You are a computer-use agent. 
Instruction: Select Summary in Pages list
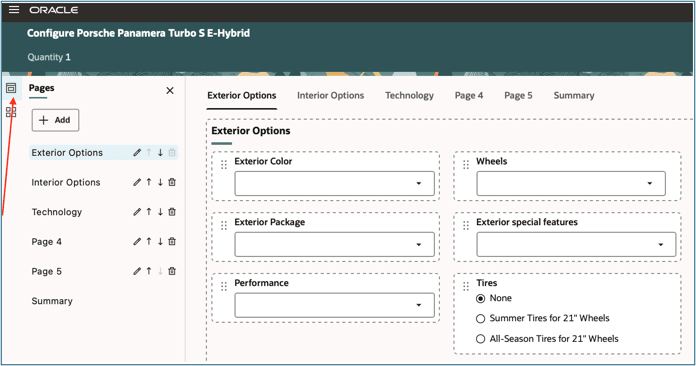click(x=52, y=301)
